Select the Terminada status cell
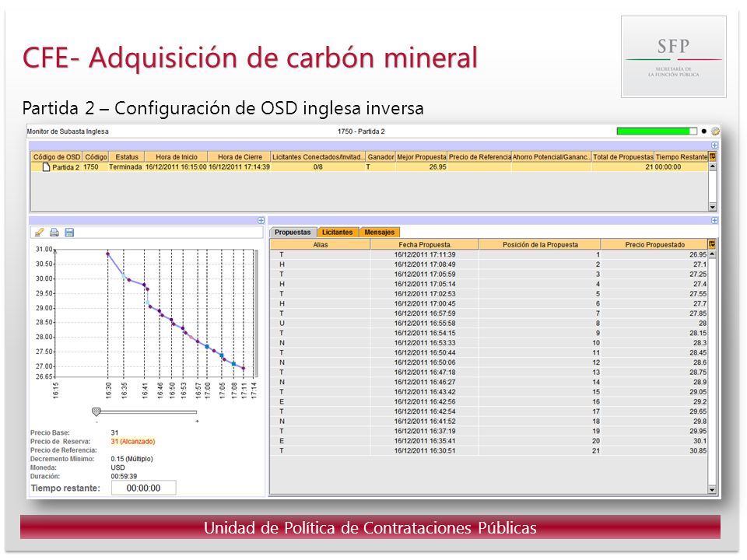Screen dimensions: 747x560 pyautogui.click(x=125, y=167)
